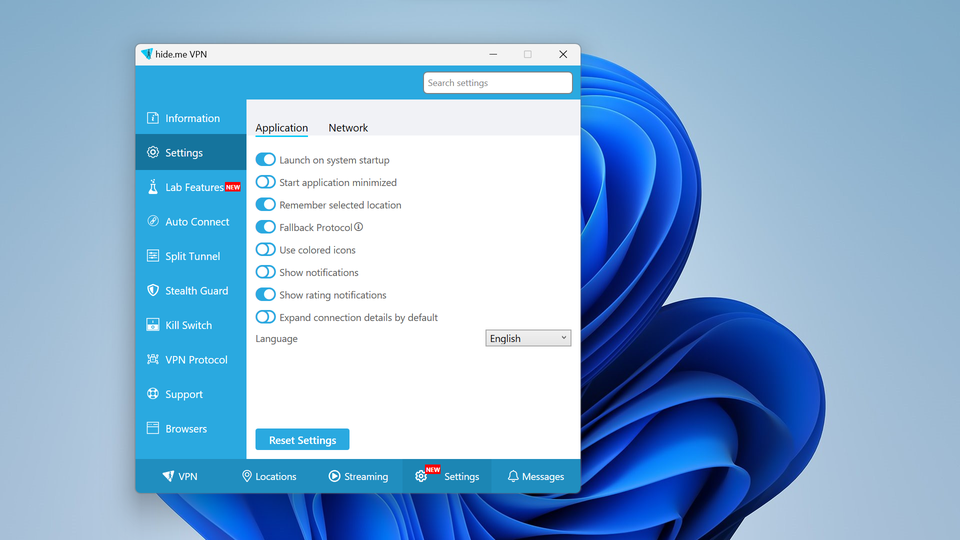Click the Settings gear icon in sidebar
The width and height of the screenshot is (960, 540).
152,152
